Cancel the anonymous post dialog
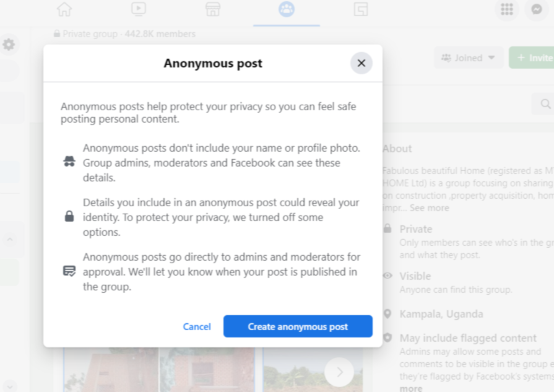This screenshot has height=392, width=554. pyautogui.click(x=197, y=326)
